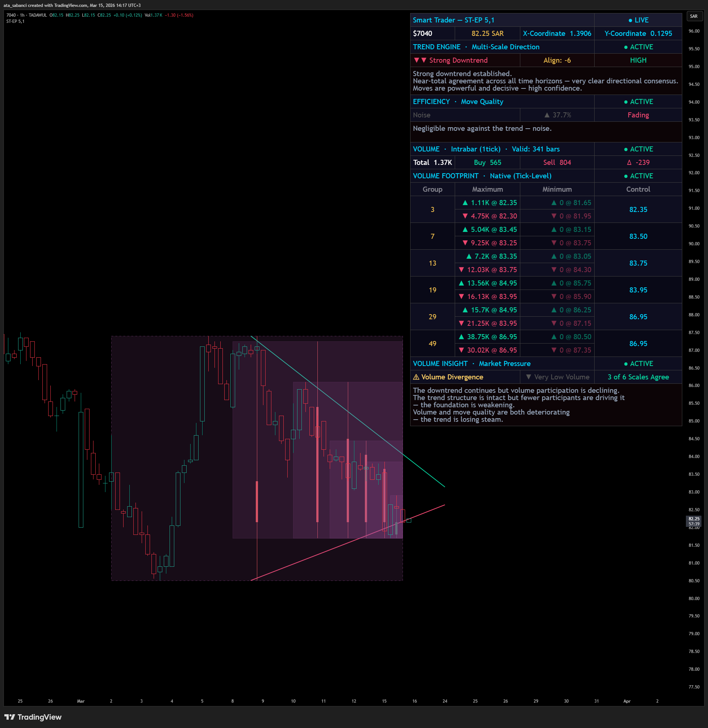The image size is (708, 728).
Task: Click the LIVE status cell
Action: [x=638, y=20]
